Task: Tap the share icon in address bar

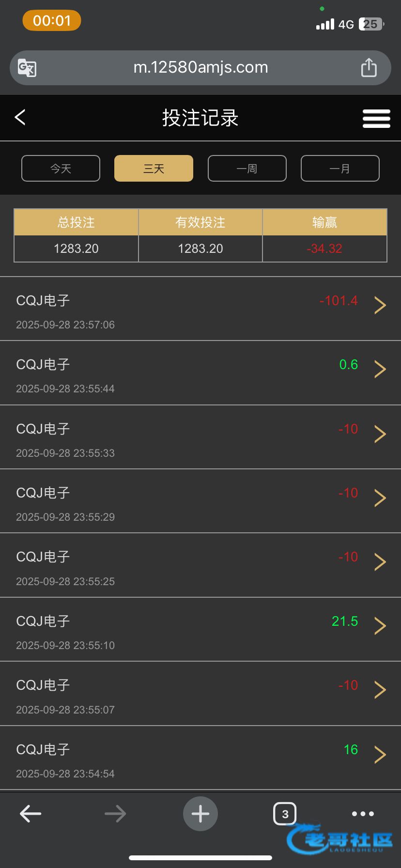Action: click(369, 68)
